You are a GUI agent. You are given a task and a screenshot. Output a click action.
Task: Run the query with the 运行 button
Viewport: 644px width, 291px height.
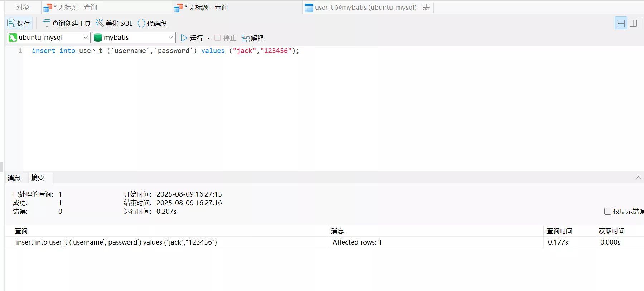tap(192, 38)
